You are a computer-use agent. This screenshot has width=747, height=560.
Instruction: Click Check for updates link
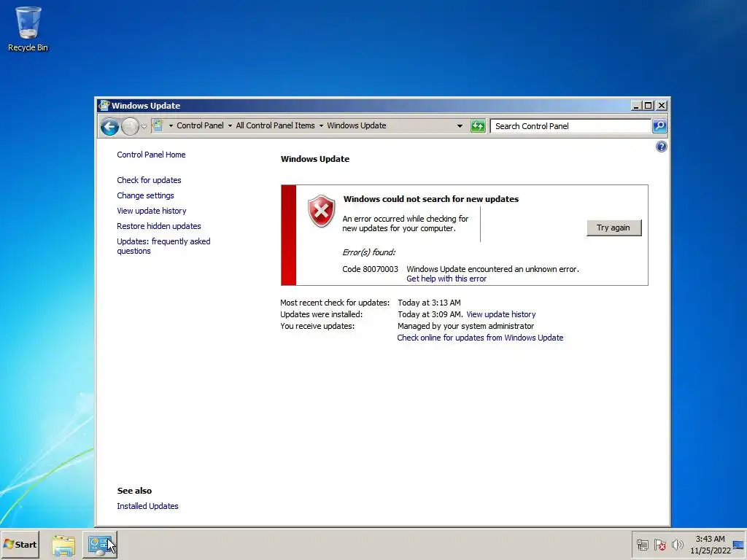(x=149, y=180)
